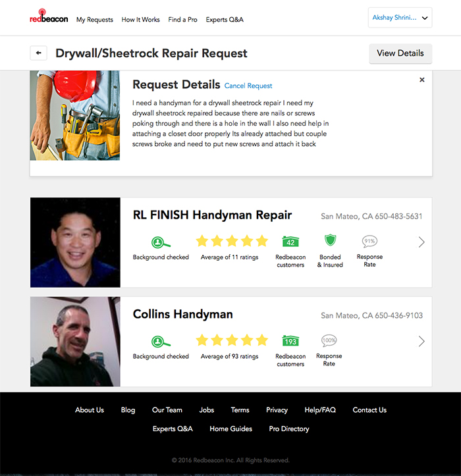Open Blog footer link
The image size is (461, 476).
(x=128, y=410)
